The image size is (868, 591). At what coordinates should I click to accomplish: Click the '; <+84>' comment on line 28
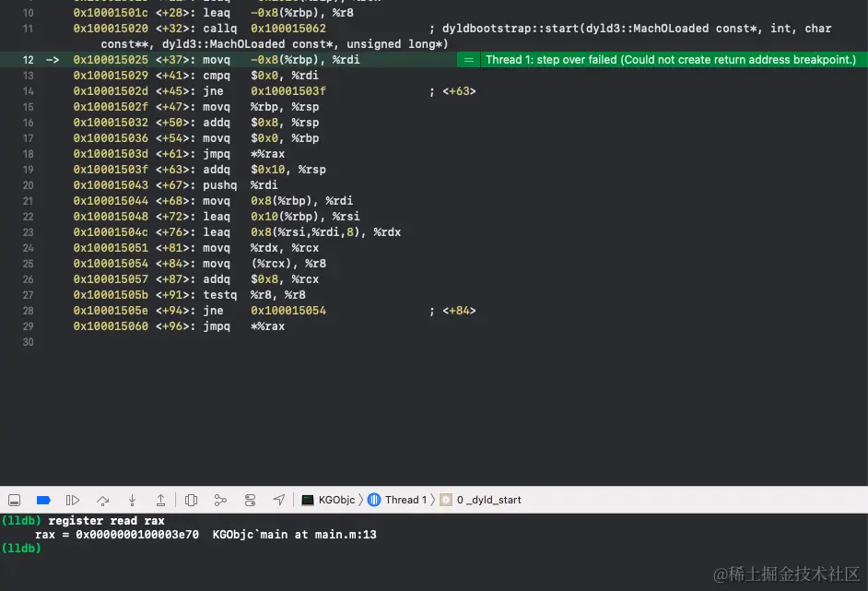(x=452, y=311)
